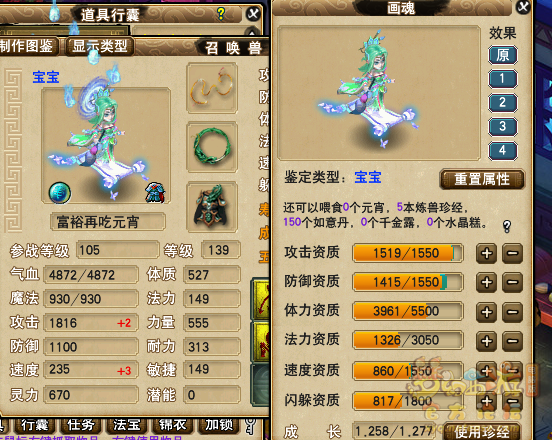
Task: Increase 法力资质 with the plus button
Action: click(487, 340)
